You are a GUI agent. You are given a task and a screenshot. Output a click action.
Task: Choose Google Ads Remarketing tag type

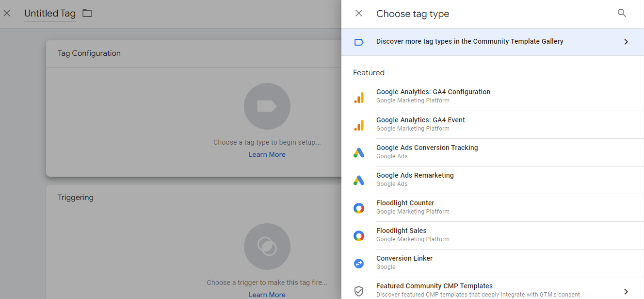click(415, 176)
